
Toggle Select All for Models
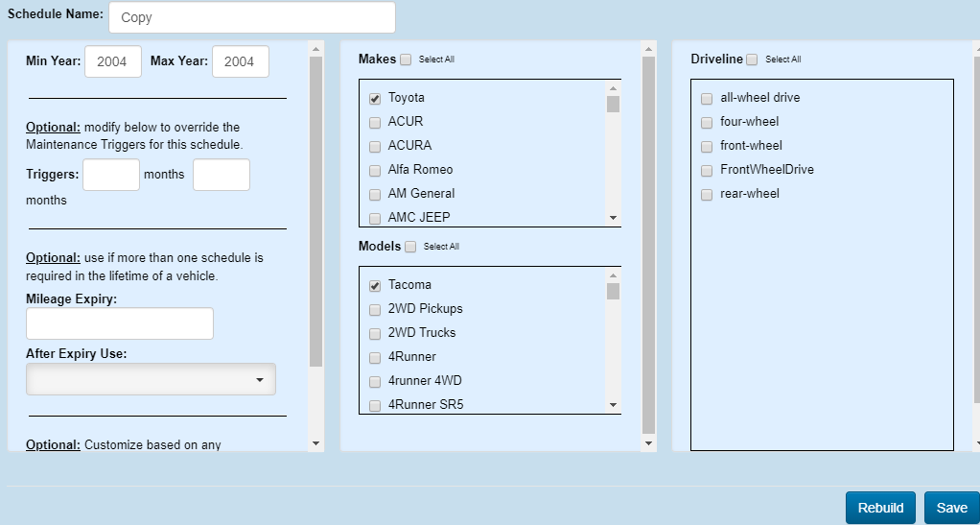pos(410,247)
